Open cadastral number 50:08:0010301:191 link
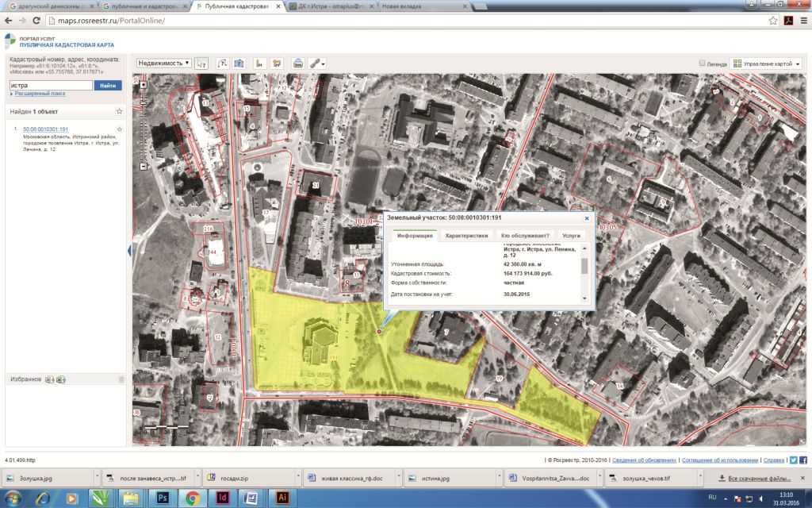This screenshot has width=812, height=508. (x=45, y=129)
